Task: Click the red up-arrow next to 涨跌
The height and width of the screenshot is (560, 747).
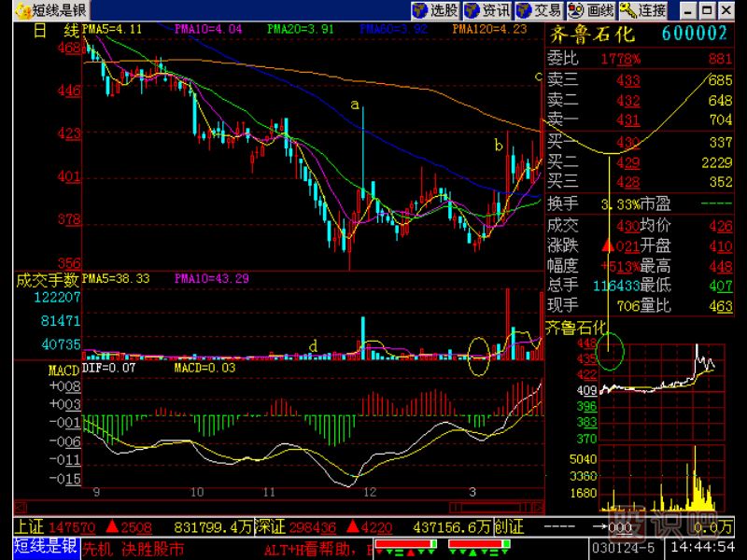Action: 607,245
